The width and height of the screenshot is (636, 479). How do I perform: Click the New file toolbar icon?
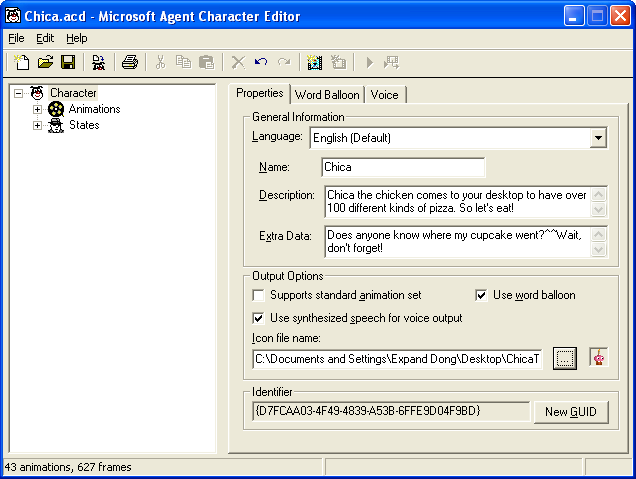point(23,62)
